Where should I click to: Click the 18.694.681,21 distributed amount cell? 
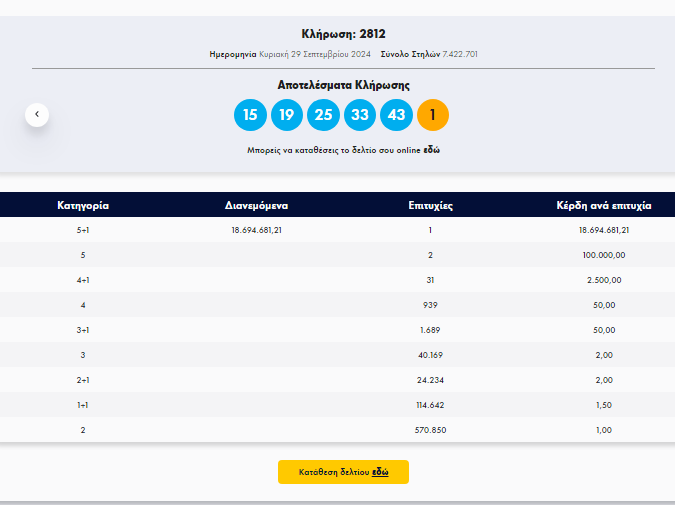pos(257,230)
